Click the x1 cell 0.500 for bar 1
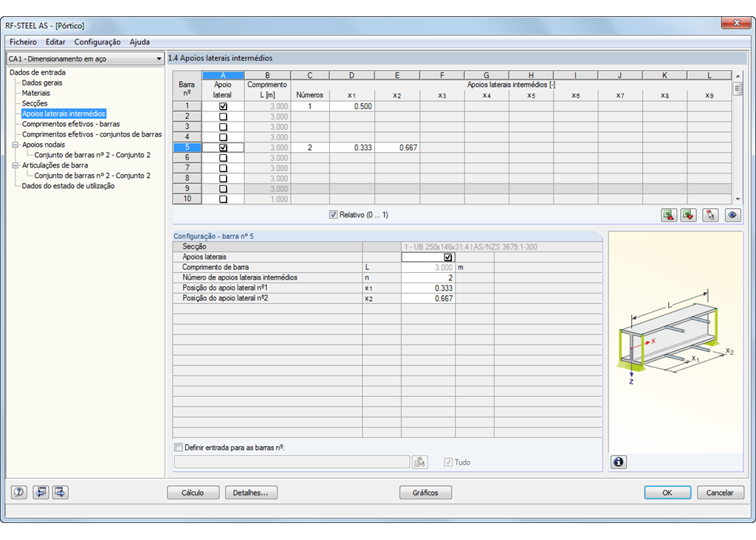The image size is (756, 540). [352, 106]
